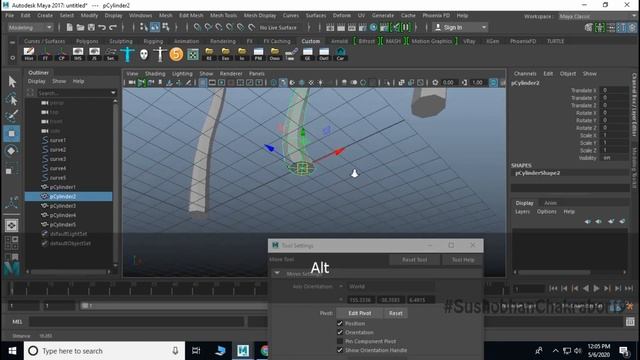Switch to the Anim layer tab
The width and height of the screenshot is (640, 360).
click(x=550, y=203)
